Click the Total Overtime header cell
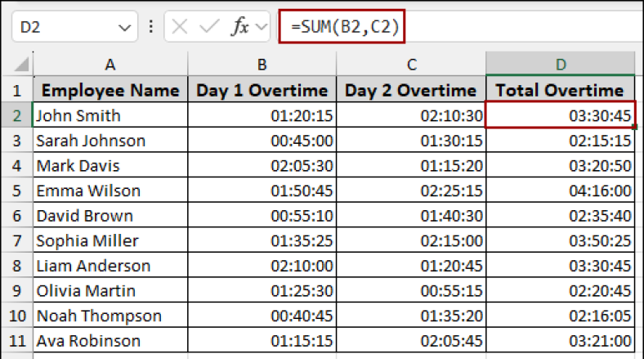Image resolution: width=644 pixels, height=359 pixels. point(560,90)
